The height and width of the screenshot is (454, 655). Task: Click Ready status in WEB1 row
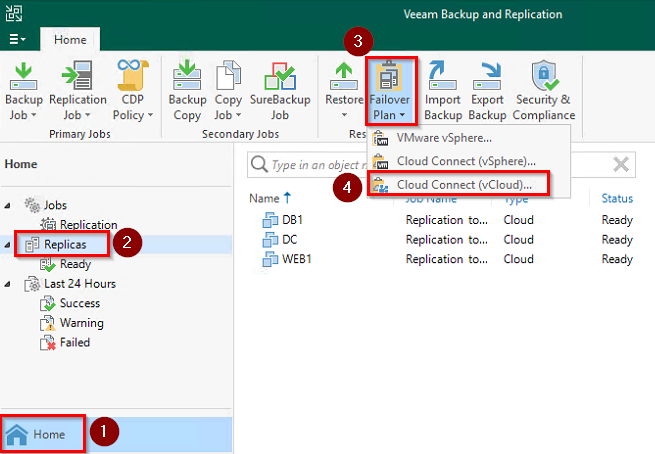tap(617, 259)
